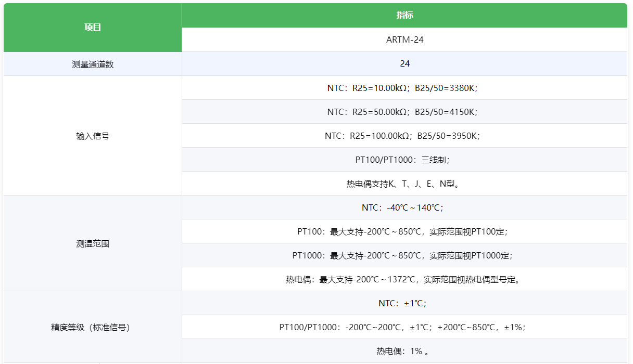Click the 测温范围 row label
This screenshot has height=364, width=633.
93,243
